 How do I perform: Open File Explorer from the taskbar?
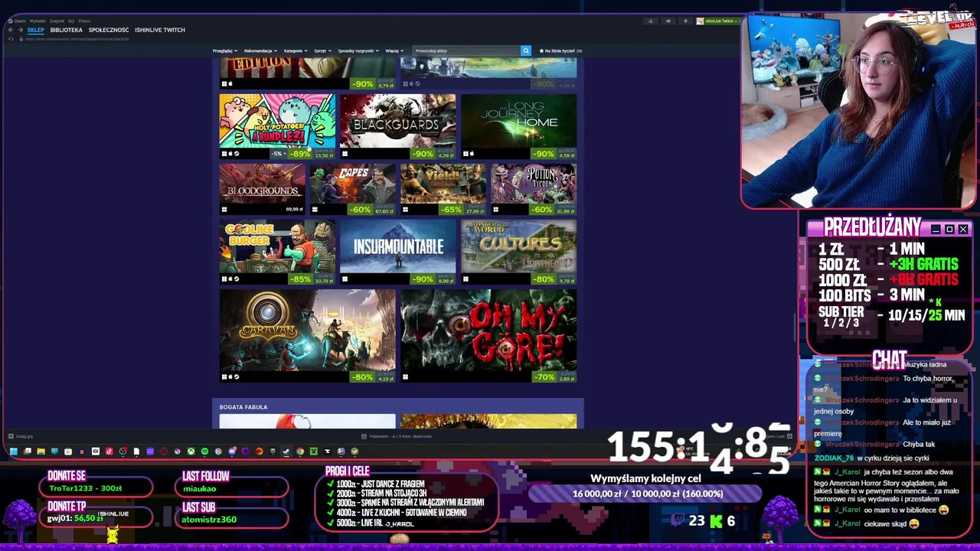point(41,452)
